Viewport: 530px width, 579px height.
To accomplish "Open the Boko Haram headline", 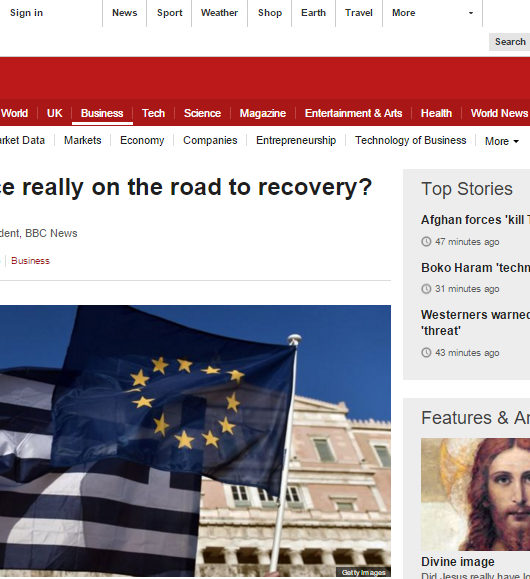I will (475, 268).
